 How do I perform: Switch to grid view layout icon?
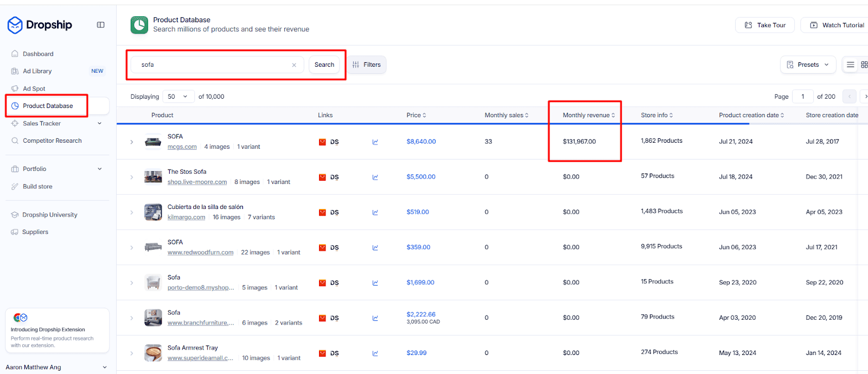(x=864, y=65)
